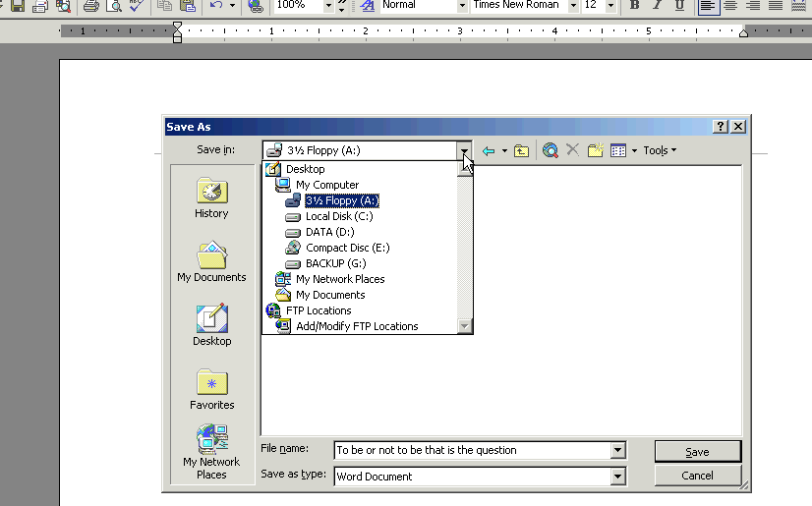This screenshot has height=506, width=812.
Task: Open the History folder shortcut
Action: coord(211,197)
